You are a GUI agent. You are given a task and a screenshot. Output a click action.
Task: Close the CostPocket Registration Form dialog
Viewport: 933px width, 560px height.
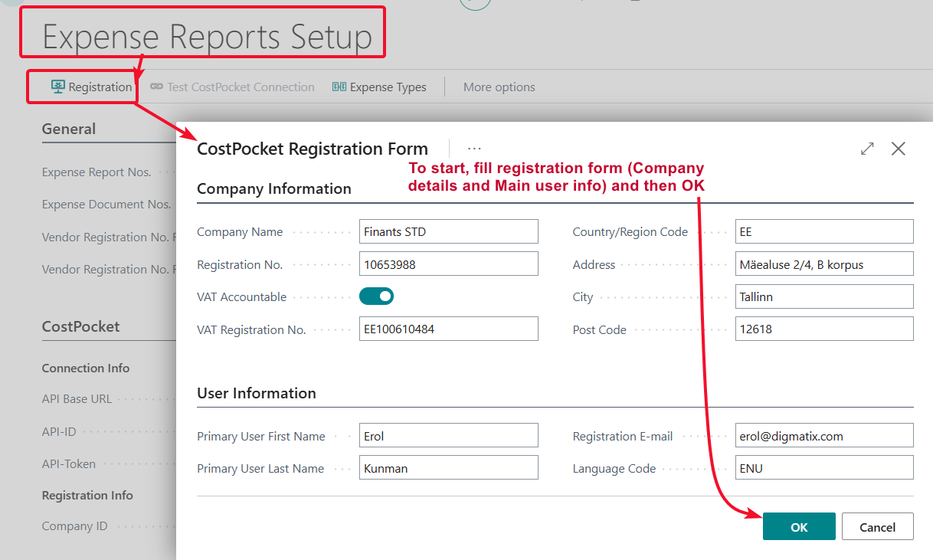click(x=899, y=149)
